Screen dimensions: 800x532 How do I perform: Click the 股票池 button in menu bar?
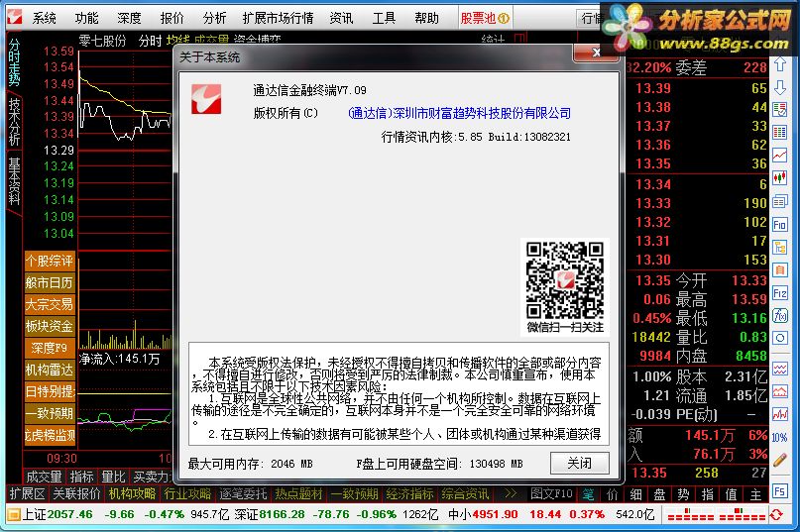[485, 19]
